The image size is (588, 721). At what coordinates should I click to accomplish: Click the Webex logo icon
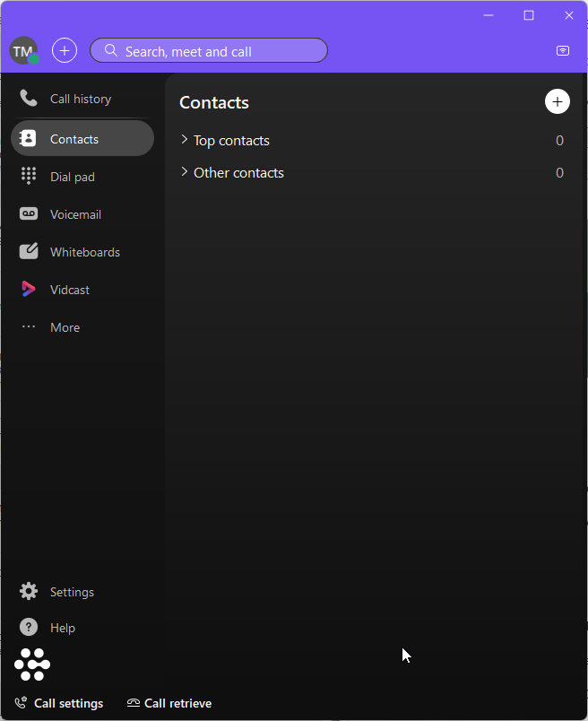(32, 665)
